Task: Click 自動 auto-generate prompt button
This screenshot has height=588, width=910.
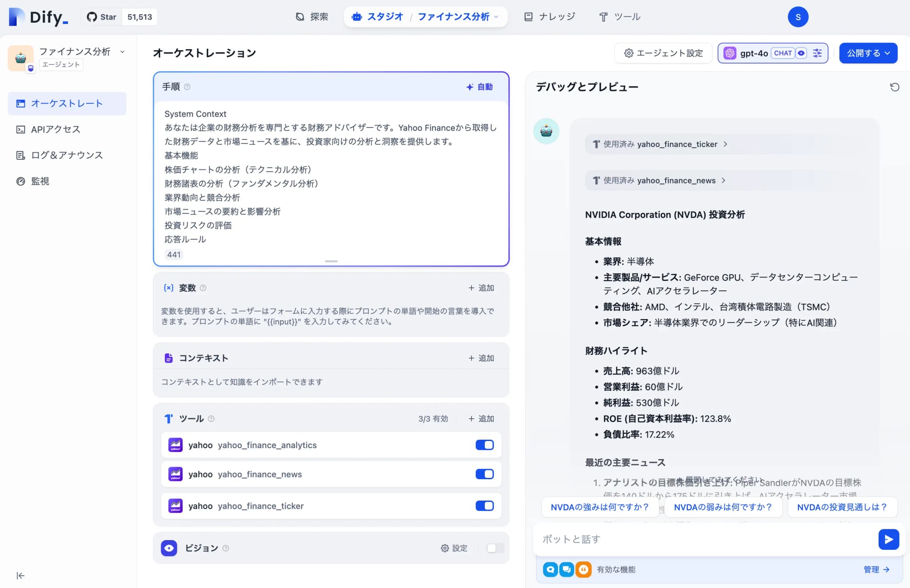Action: coord(479,87)
